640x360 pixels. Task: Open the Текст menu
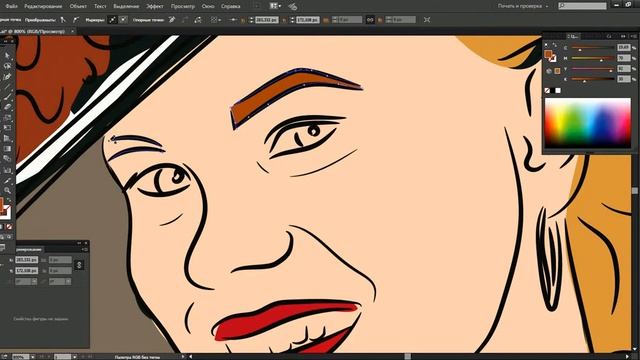pyautogui.click(x=100, y=6)
